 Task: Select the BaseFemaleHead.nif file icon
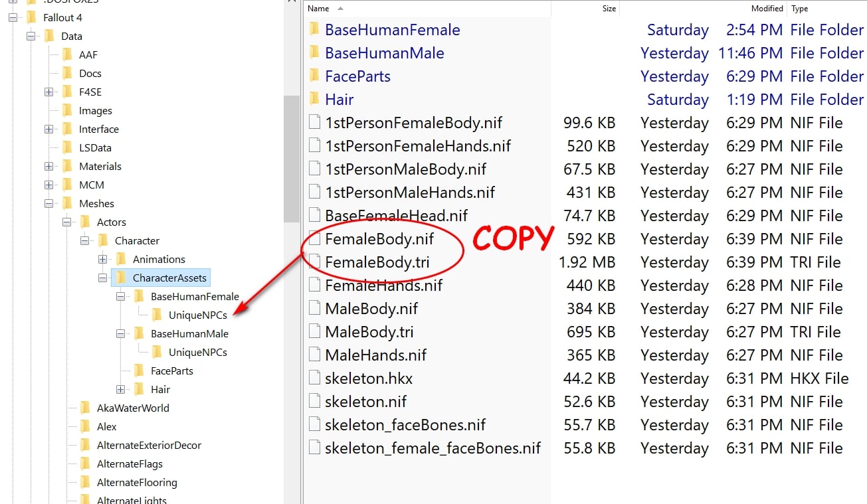point(315,215)
